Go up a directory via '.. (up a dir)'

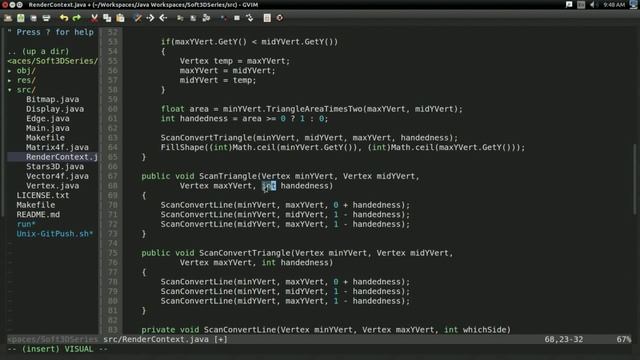tap(38, 51)
